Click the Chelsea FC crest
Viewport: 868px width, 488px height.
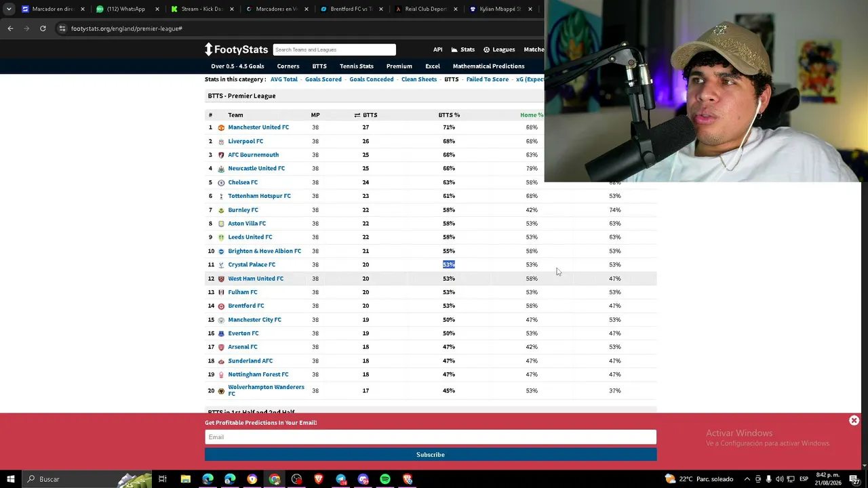click(x=221, y=183)
